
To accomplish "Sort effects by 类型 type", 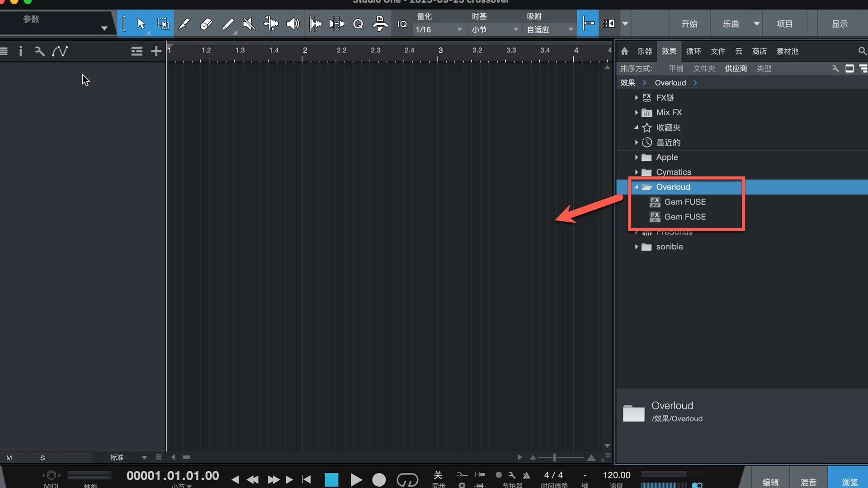I will [x=764, y=69].
